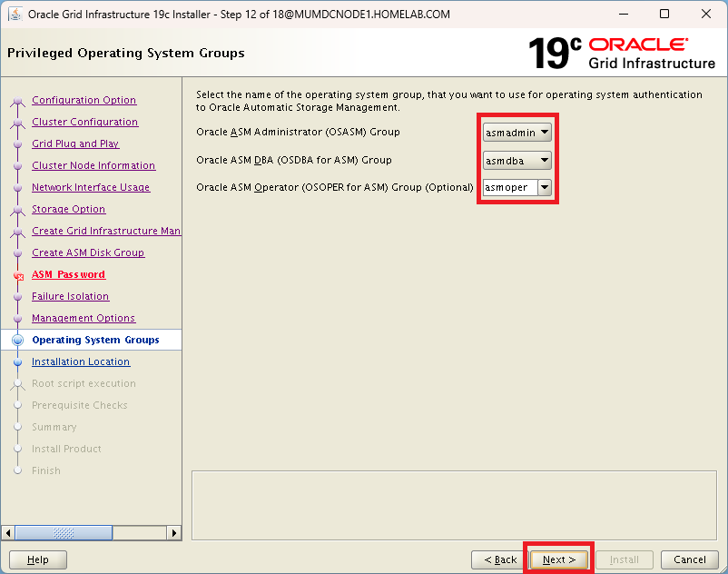Image resolution: width=728 pixels, height=574 pixels.
Task: Click the Java installer icon in title bar
Action: [x=15, y=15]
